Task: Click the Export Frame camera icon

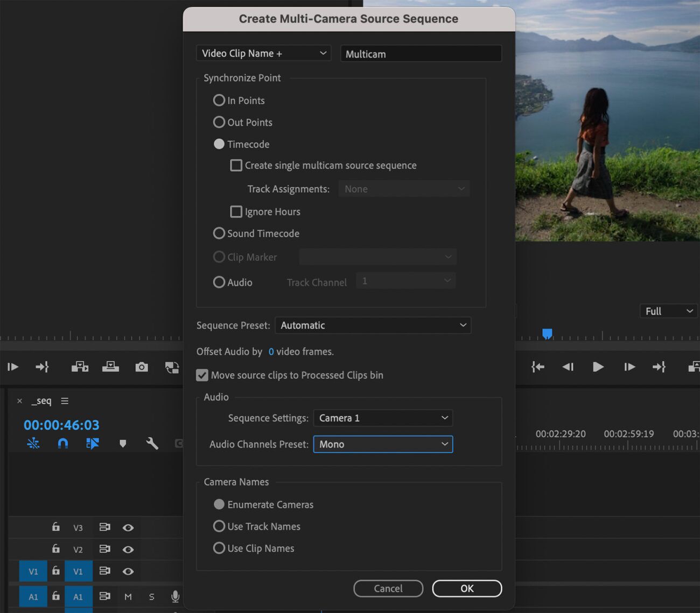Action: point(142,367)
